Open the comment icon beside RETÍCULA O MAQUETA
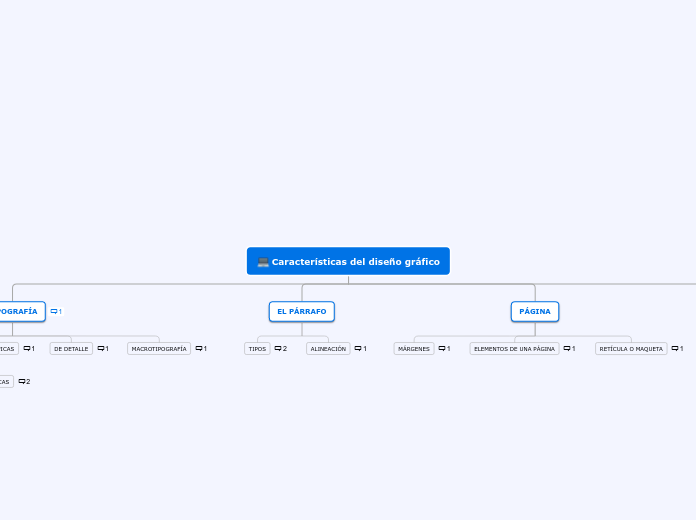The height and width of the screenshot is (520, 696). click(677, 349)
